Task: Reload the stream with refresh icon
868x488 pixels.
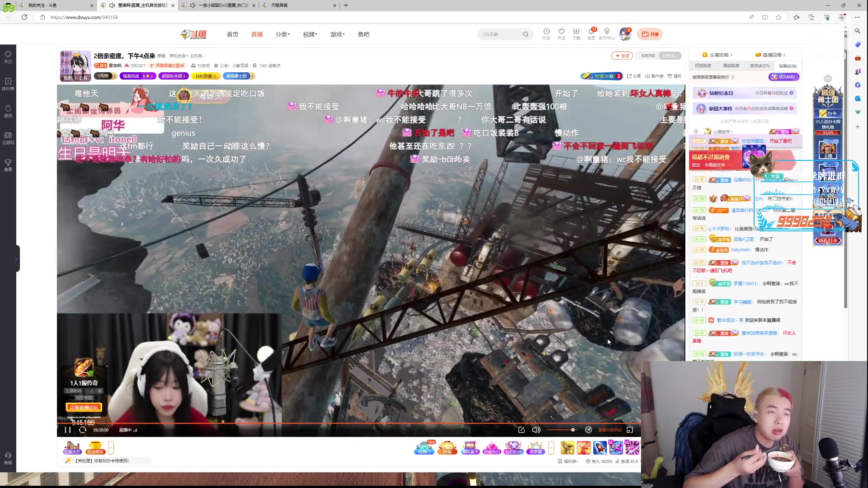Action: [x=82, y=430]
